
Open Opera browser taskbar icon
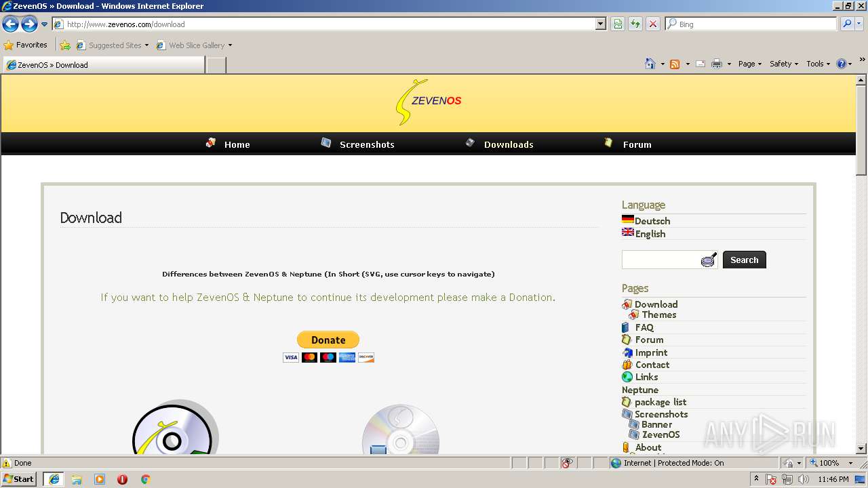(122, 479)
